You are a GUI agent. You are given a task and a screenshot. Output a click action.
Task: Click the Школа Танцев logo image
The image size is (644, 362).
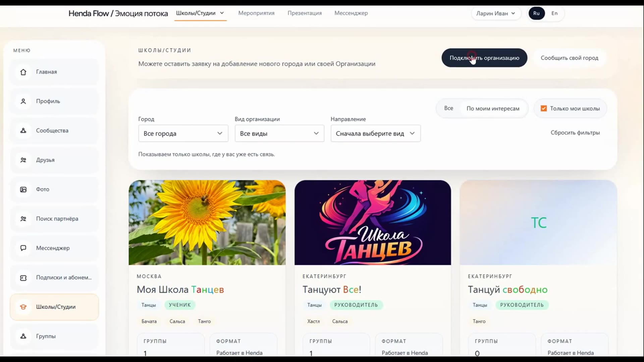coord(373,223)
